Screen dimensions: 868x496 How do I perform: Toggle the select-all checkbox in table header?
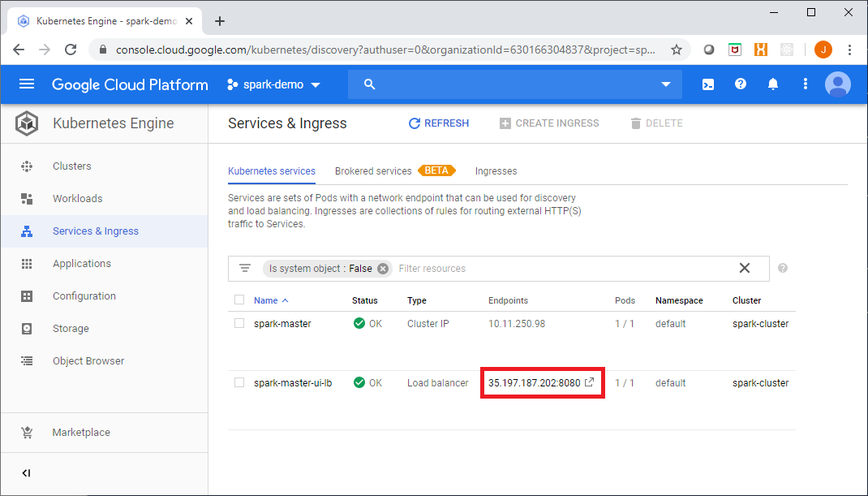(239, 300)
